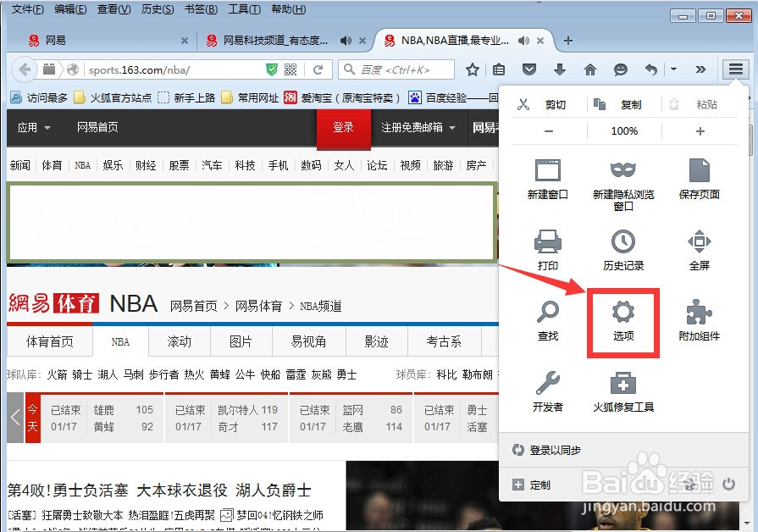The height and width of the screenshot is (532, 758).
Task: Click the scores carousel left arrow
Action: point(15,418)
